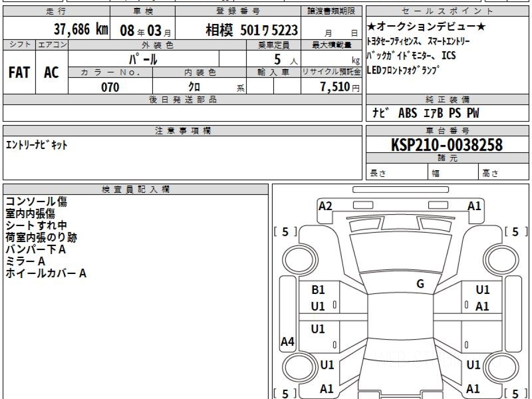Click the パール exterior color value

coord(143,59)
